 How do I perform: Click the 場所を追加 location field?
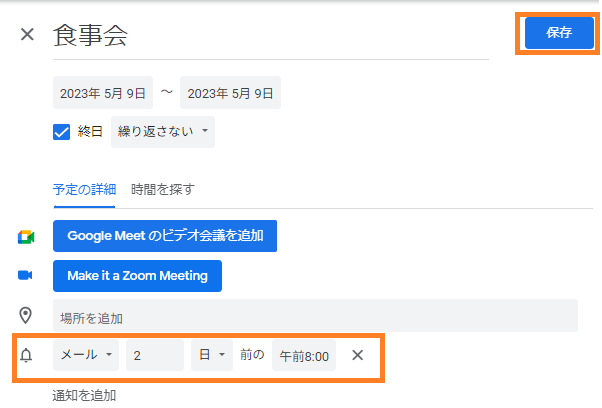[x=315, y=315]
